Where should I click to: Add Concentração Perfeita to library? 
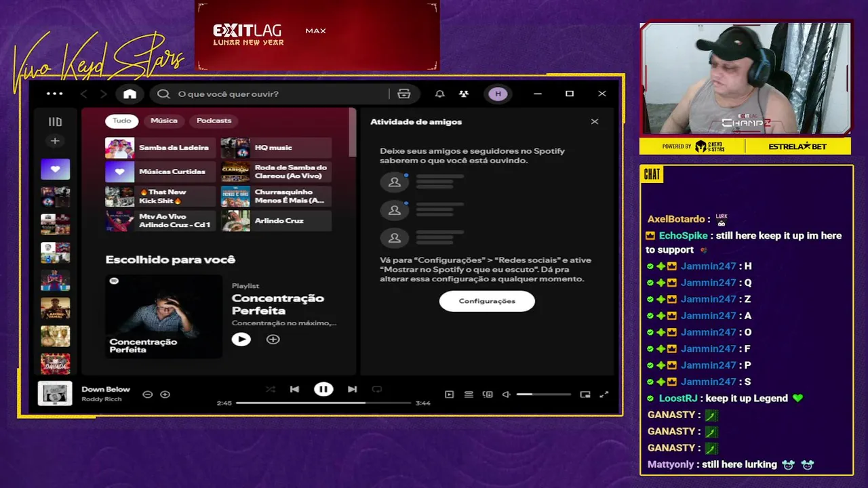click(273, 340)
